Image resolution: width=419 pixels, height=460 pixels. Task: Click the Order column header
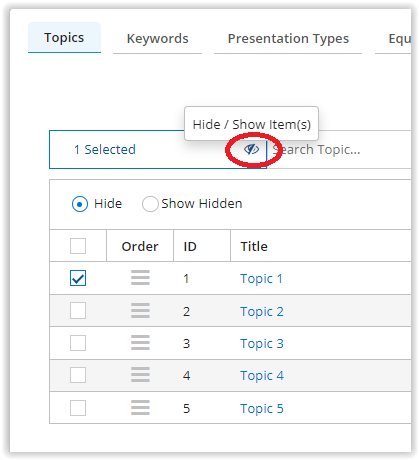click(x=140, y=246)
